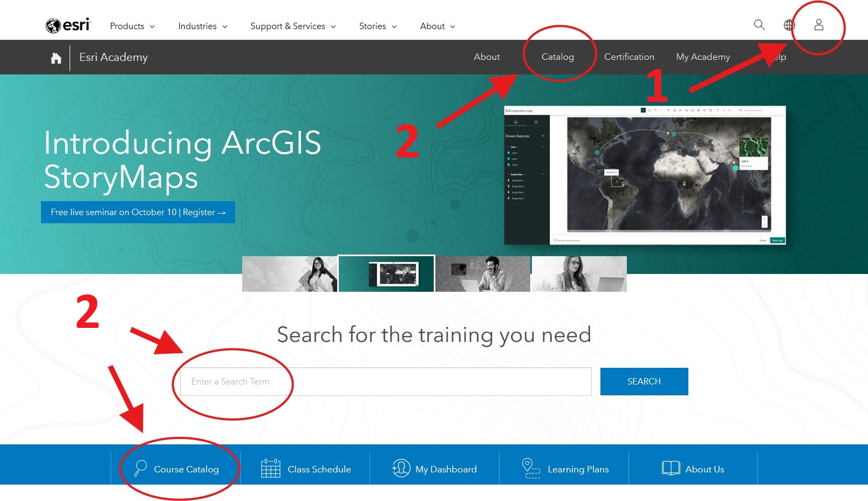The width and height of the screenshot is (868, 501).
Task: Click the StoryMaps world map screenshot
Action: 645,175
